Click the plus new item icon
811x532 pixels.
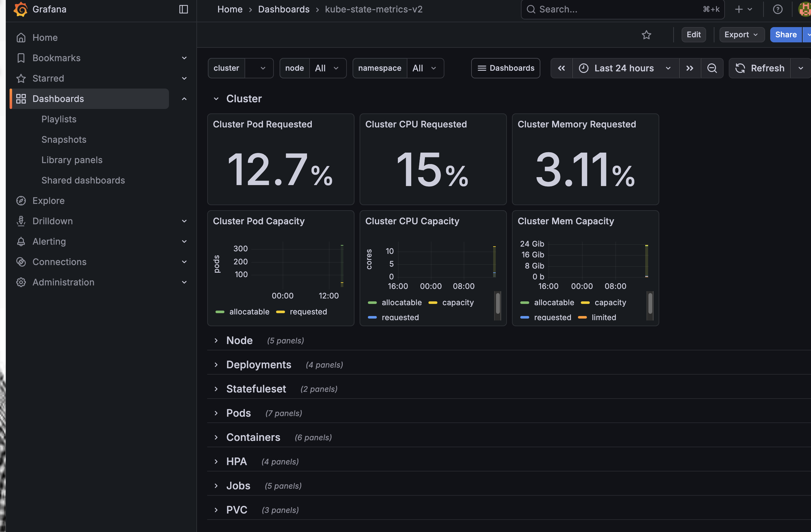click(739, 9)
